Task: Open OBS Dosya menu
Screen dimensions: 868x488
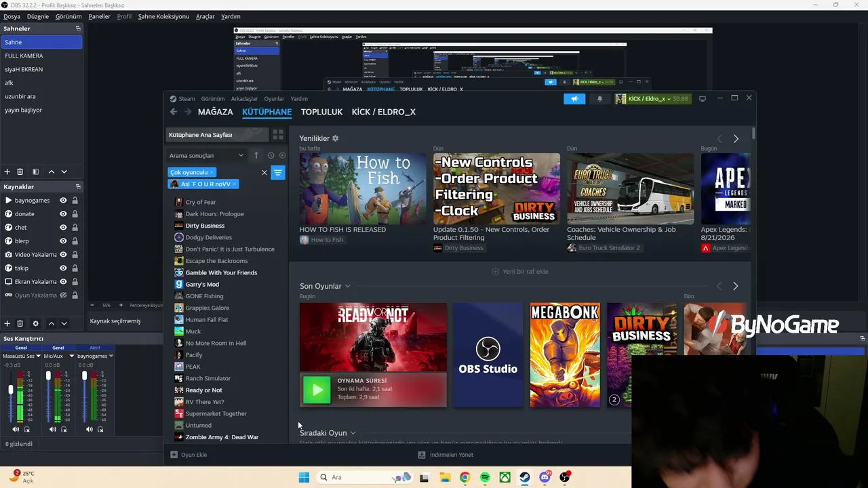Action: tap(12, 16)
